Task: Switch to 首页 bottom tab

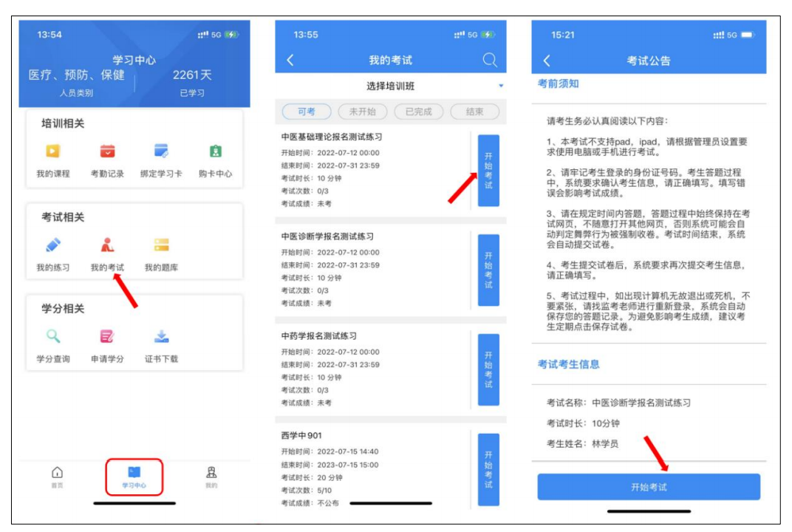Action: tap(57, 477)
